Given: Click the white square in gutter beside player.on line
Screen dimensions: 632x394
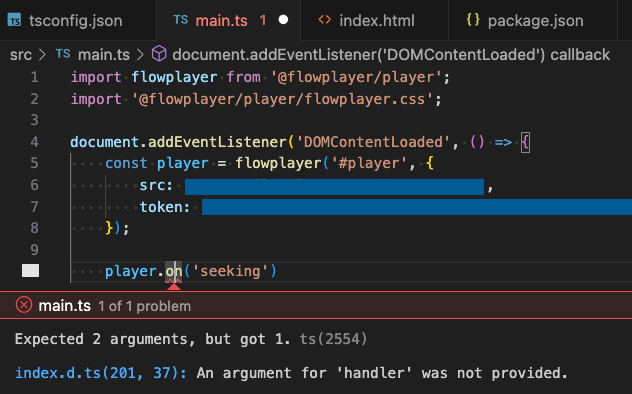Looking at the screenshot, I should coord(31,271).
